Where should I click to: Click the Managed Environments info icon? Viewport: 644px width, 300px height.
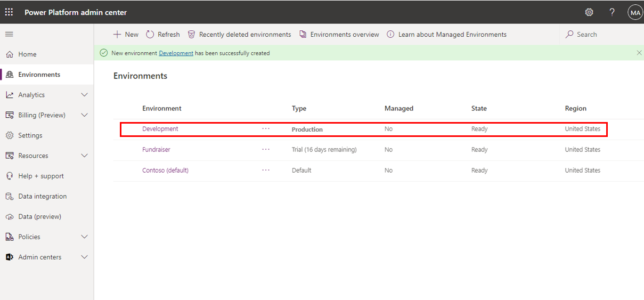[x=390, y=34]
